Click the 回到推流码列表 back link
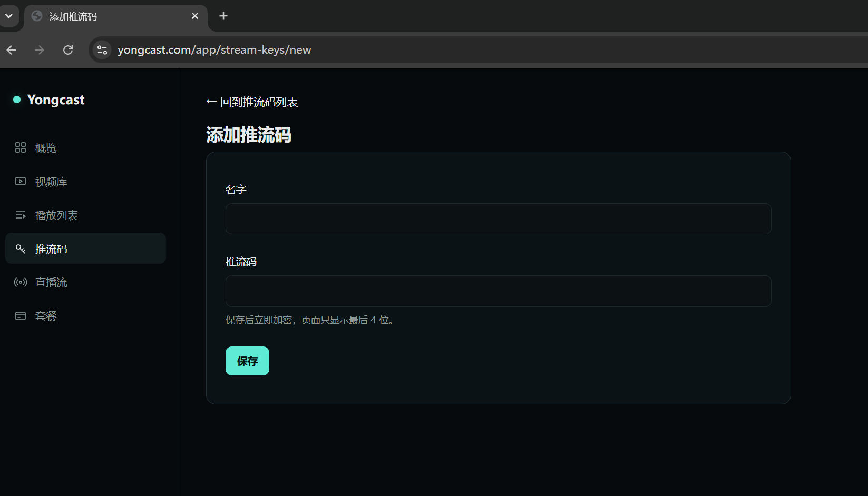The image size is (868, 496). [x=252, y=102]
